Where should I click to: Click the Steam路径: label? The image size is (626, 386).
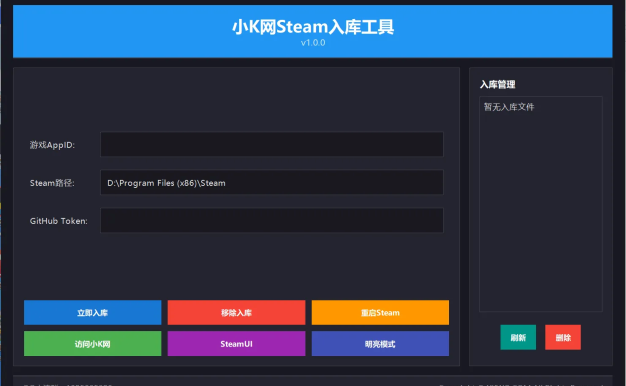point(52,183)
